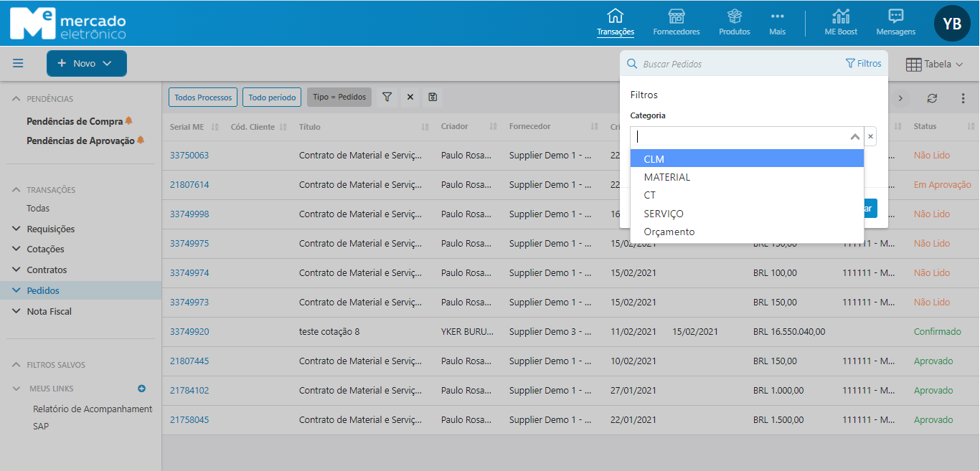Click the search magnifier icon
Screen dimensions: 980x471
pyautogui.click(x=632, y=64)
